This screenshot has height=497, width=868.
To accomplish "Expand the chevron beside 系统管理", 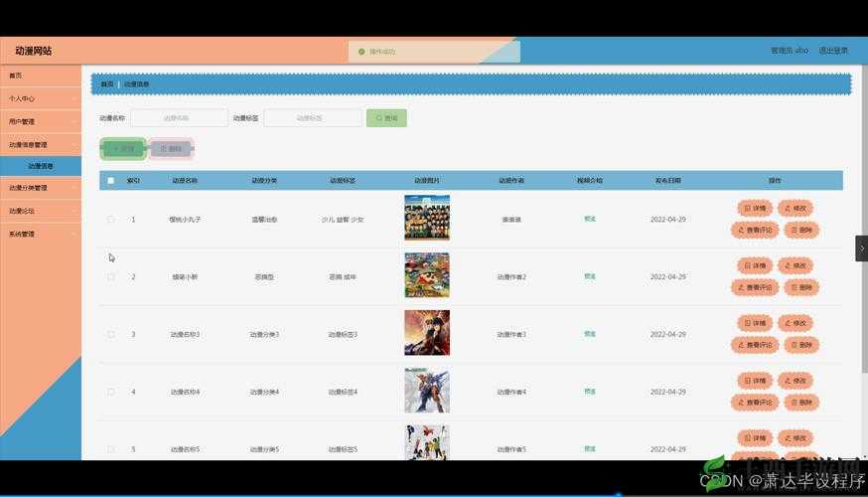I will [73, 235].
